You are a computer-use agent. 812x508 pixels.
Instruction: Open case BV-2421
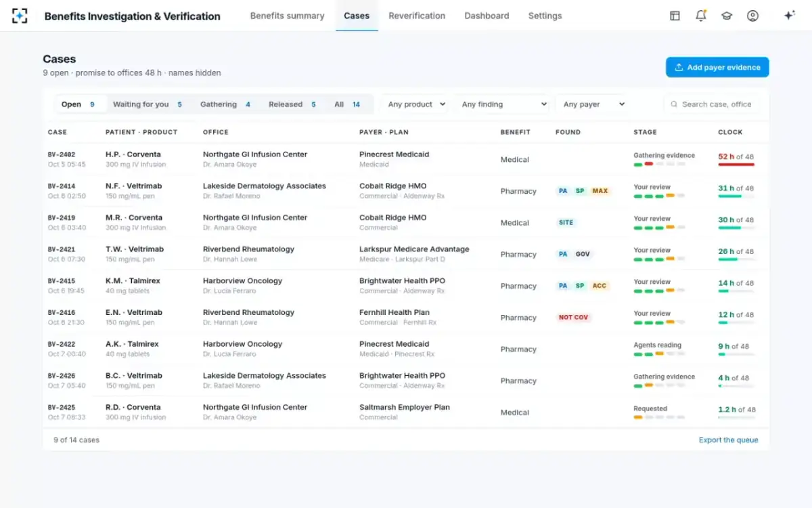click(405, 255)
